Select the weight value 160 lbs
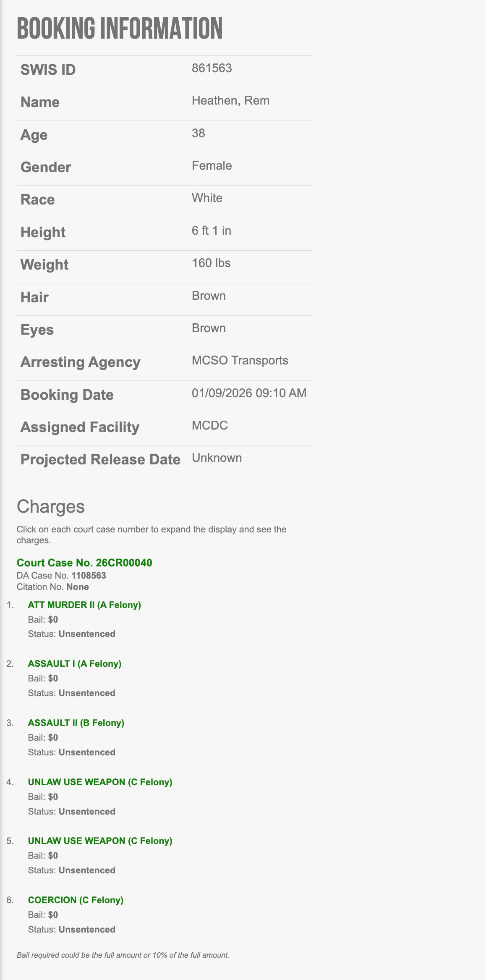This screenshot has width=486, height=980. (211, 263)
